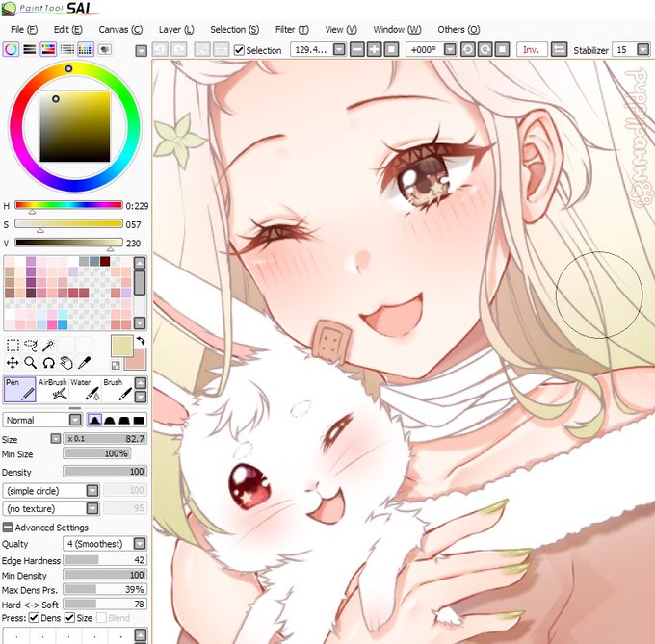
Task: Select the Brush tool
Action: pyautogui.click(x=118, y=390)
